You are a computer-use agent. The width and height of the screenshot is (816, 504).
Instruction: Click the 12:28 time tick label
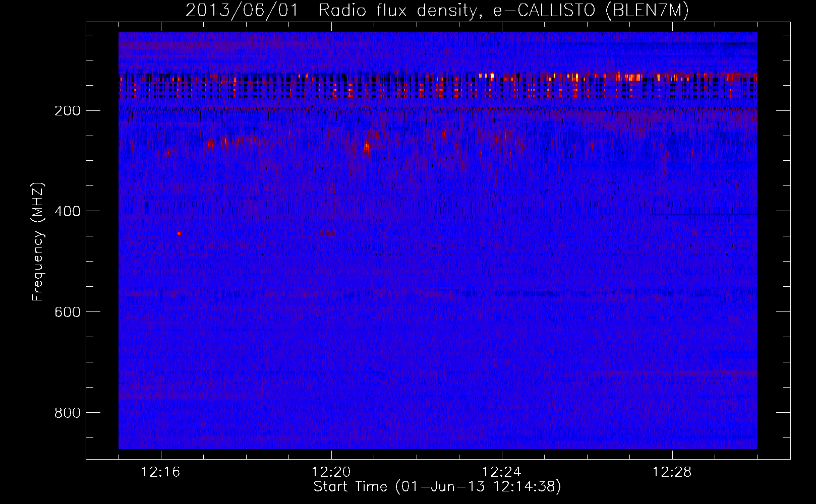point(672,472)
